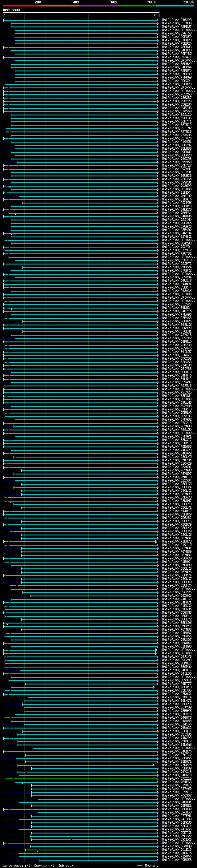Select hit UniRef100_P13471

(x=176, y=57)
